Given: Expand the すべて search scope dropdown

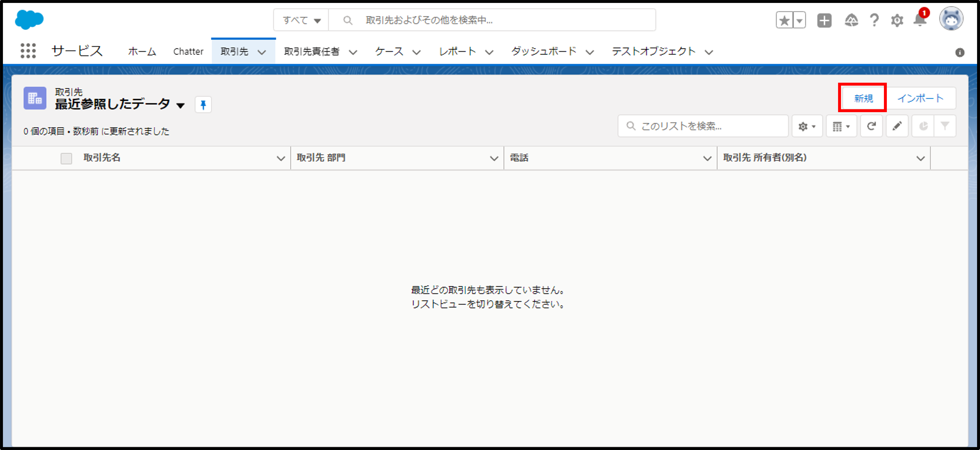Looking at the screenshot, I should pos(301,20).
